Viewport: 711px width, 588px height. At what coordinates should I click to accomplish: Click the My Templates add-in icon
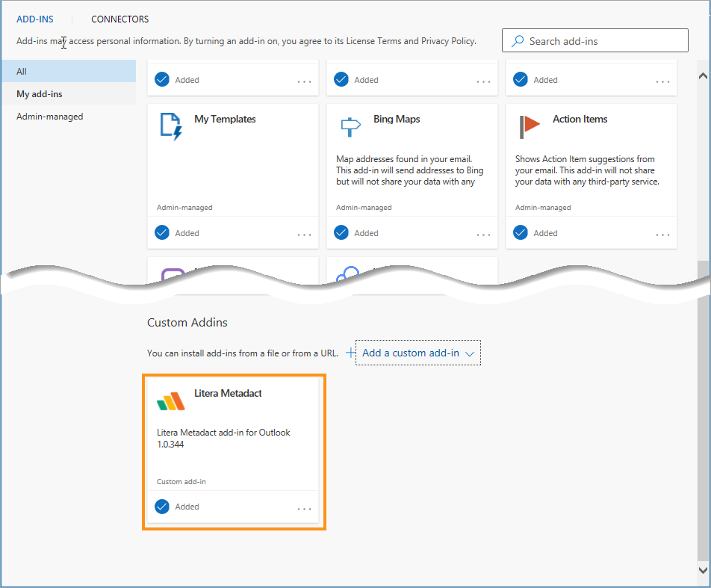172,126
